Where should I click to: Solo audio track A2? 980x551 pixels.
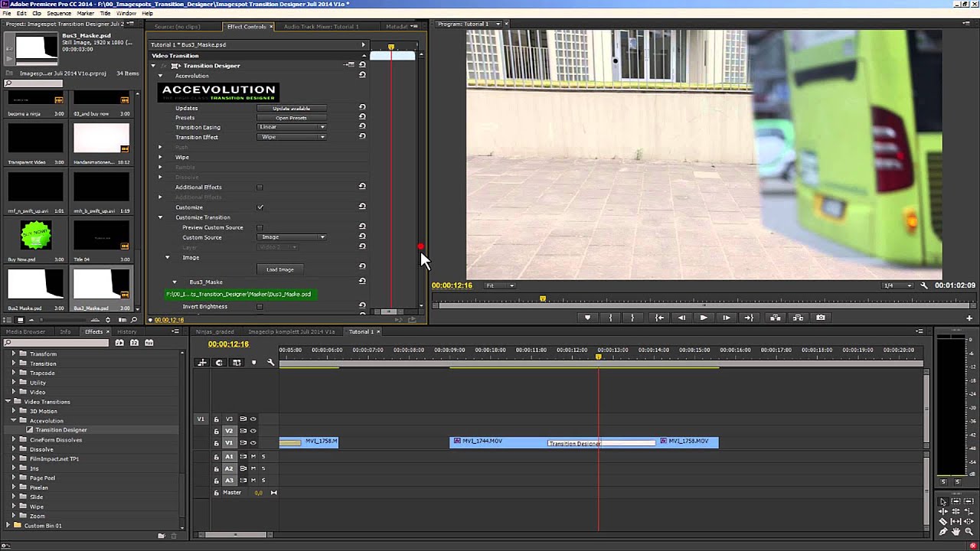pos(263,468)
